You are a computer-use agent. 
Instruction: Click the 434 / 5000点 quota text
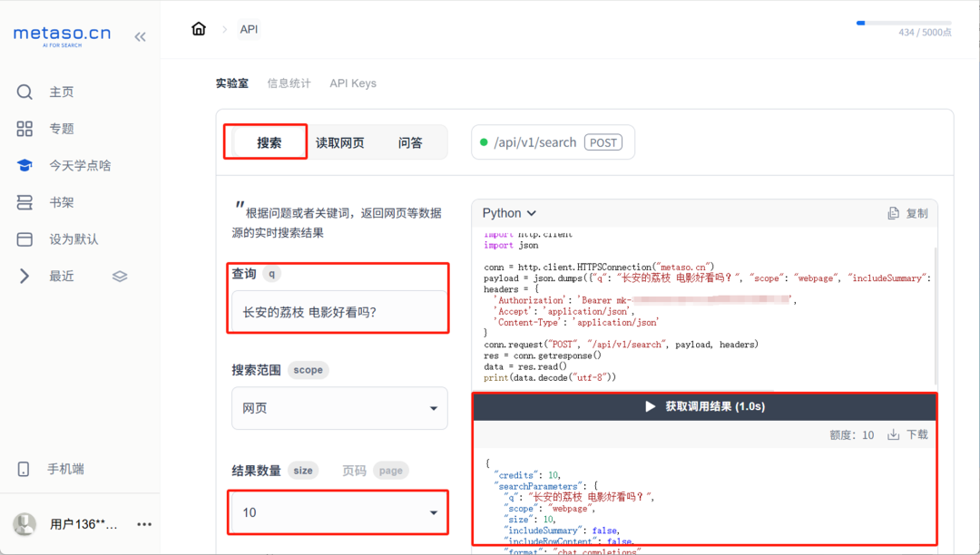click(925, 33)
